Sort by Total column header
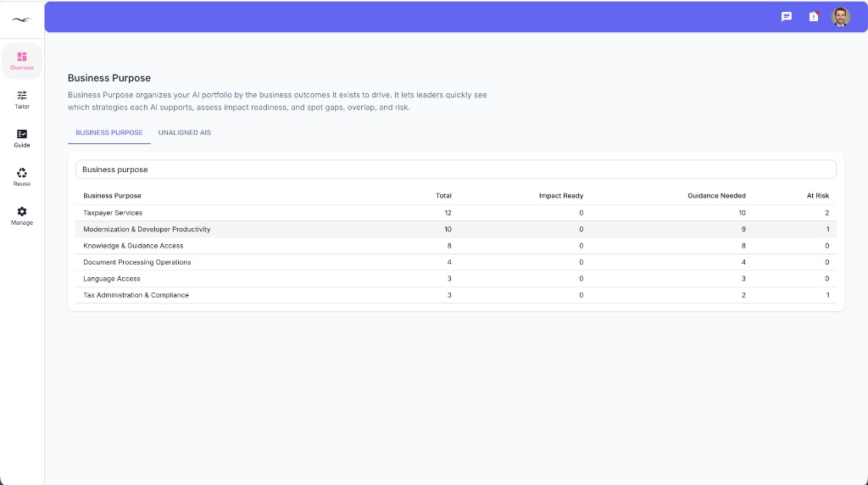Image resolution: width=868 pixels, height=485 pixels. [443, 195]
